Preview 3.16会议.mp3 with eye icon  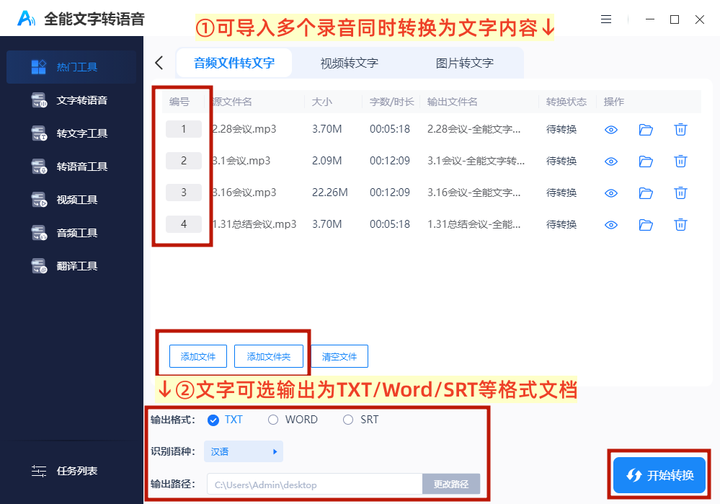pos(611,193)
